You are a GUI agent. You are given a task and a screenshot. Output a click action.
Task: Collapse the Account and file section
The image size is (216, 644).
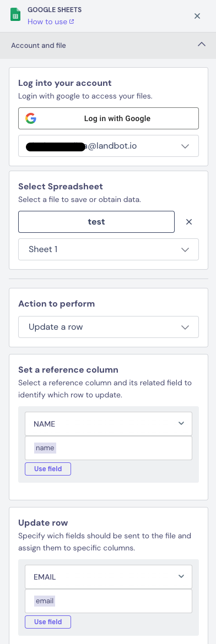pyautogui.click(x=201, y=45)
